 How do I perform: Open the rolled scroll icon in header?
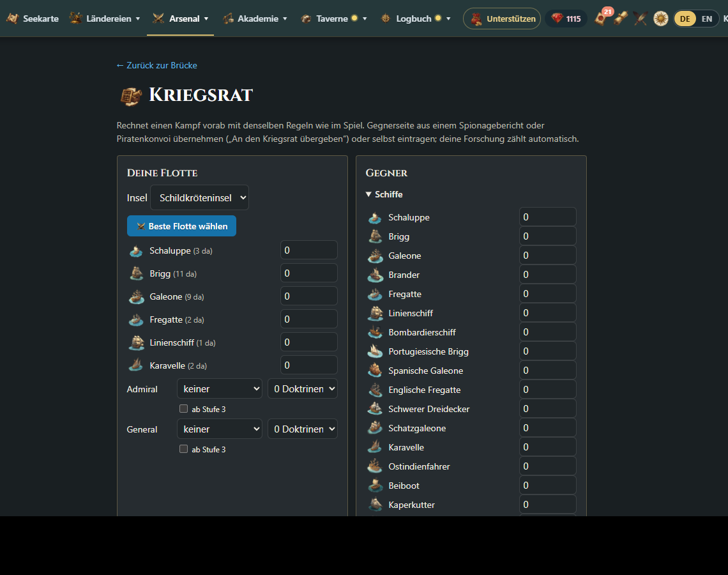(x=621, y=19)
